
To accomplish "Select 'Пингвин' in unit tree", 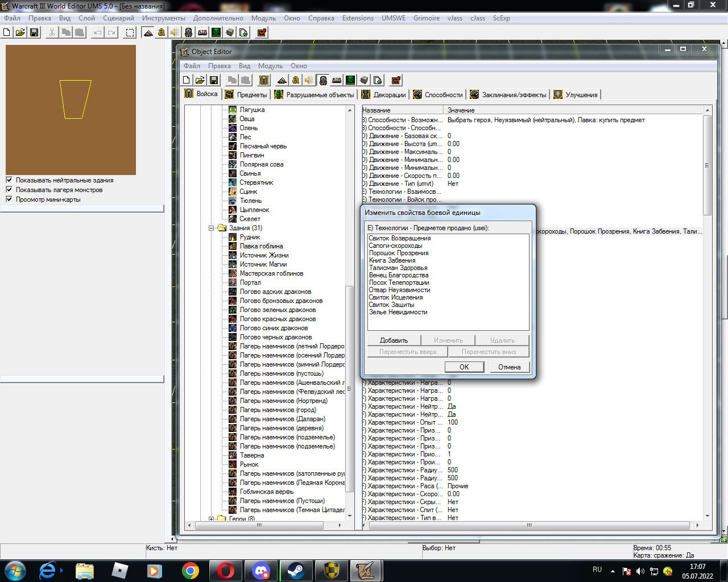I will (x=252, y=155).
